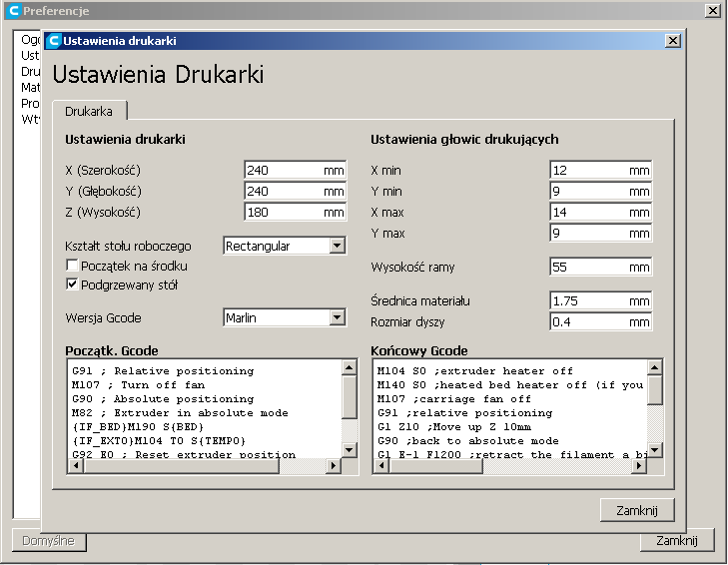The image size is (728, 565).
Task: Focus the Z (Wysokość) input field
Action: pyautogui.click(x=296, y=213)
